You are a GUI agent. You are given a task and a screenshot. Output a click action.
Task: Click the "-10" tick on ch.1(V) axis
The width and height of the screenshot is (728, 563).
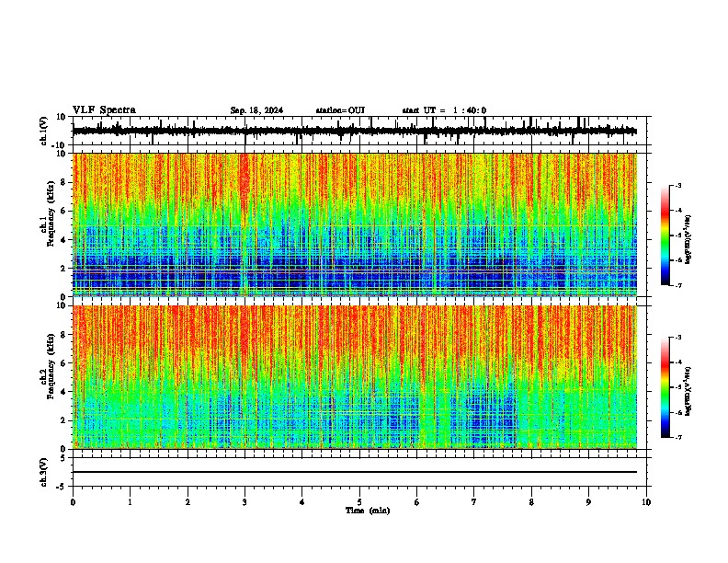(59, 145)
